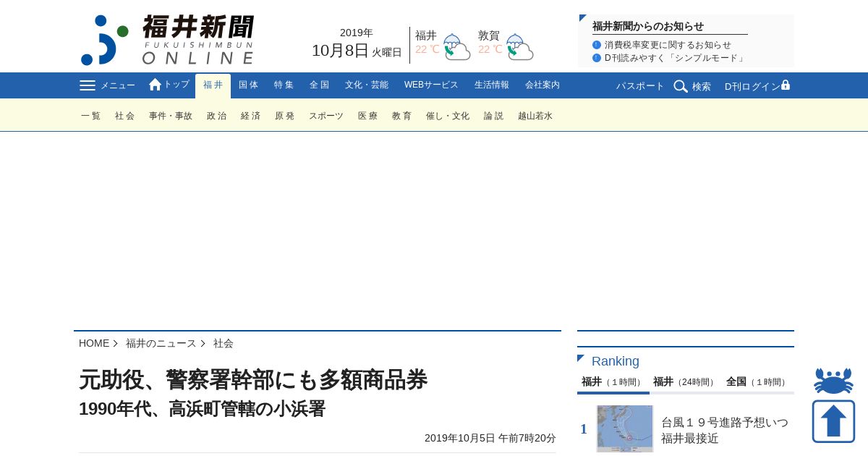Open the hamburger menu icon

[88, 85]
